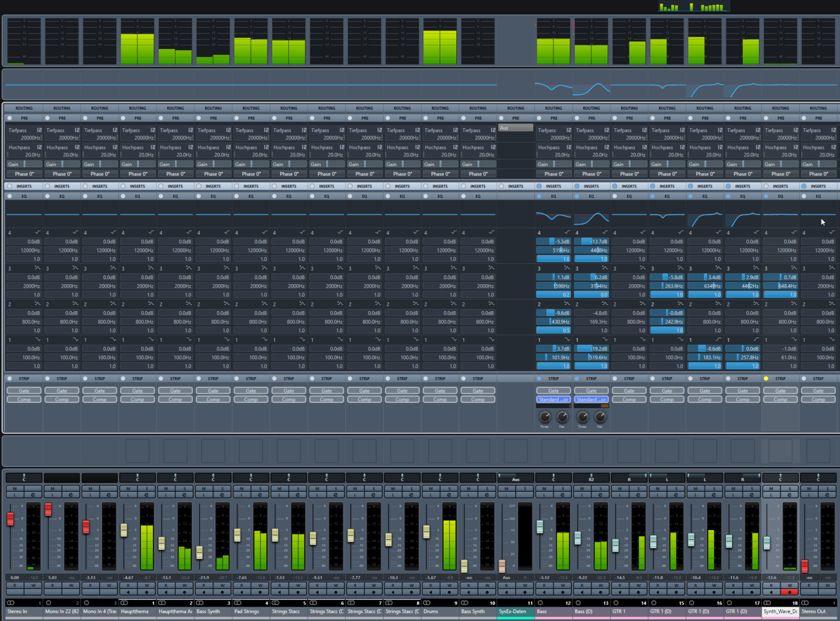
Task: Open edit channel settings for Bass
Action: [x=563, y=495]
